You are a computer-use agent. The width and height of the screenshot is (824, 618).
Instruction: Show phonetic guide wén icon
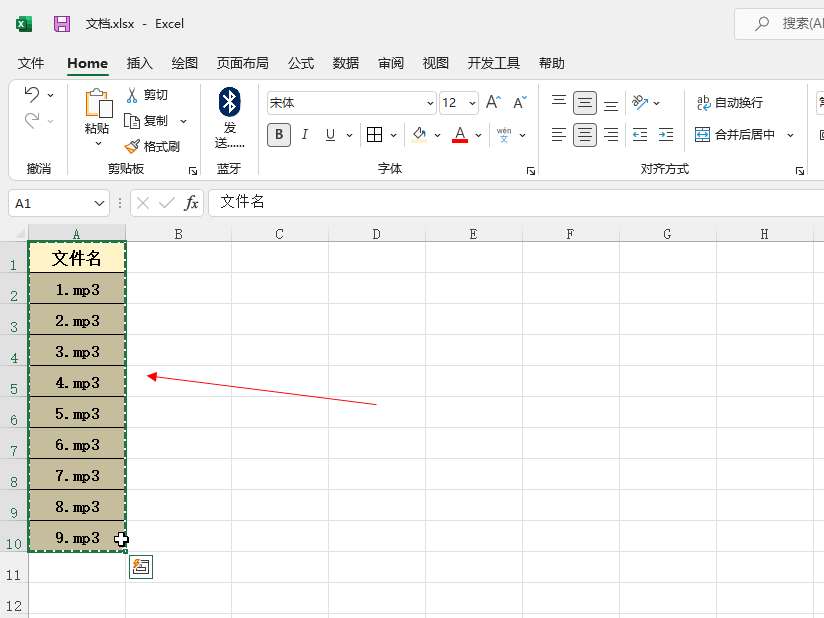tap(504, 135)
